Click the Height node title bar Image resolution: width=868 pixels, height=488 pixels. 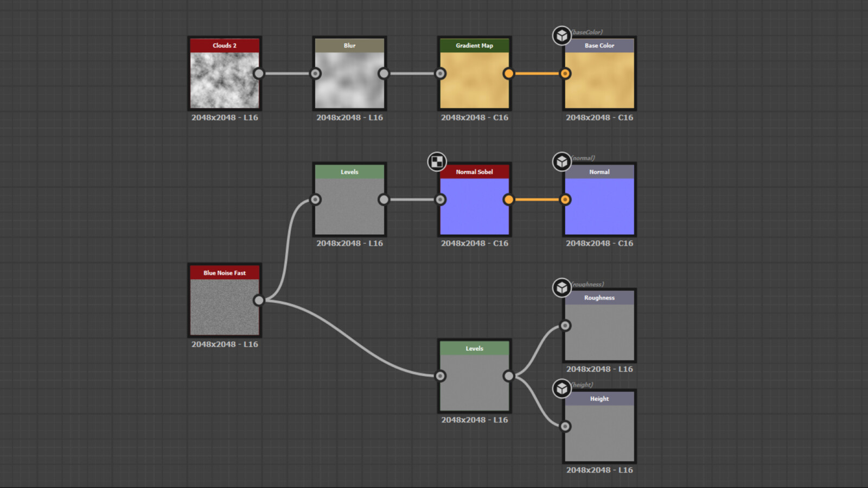[599, 399]
